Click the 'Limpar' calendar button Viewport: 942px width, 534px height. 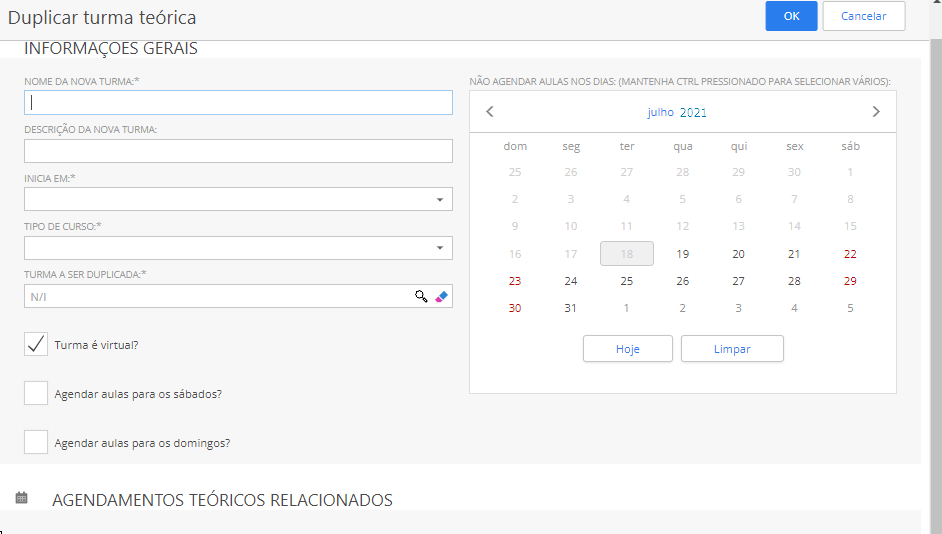coord(732,349)
